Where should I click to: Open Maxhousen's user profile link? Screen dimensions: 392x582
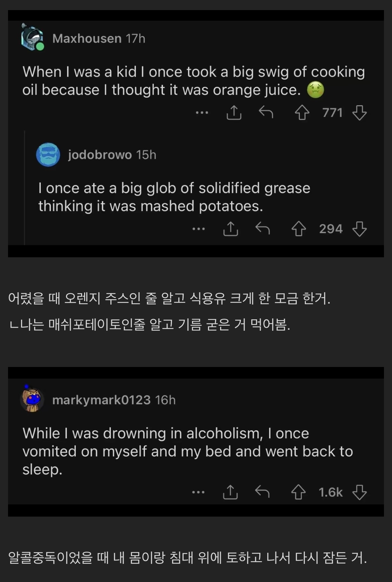click(x=87, y=39)
